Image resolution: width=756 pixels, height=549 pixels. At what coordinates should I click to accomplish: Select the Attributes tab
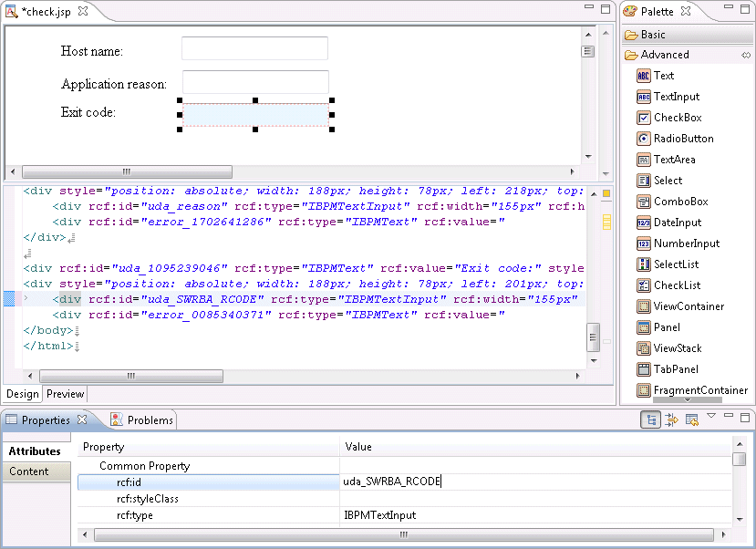(x=36, y=451)
